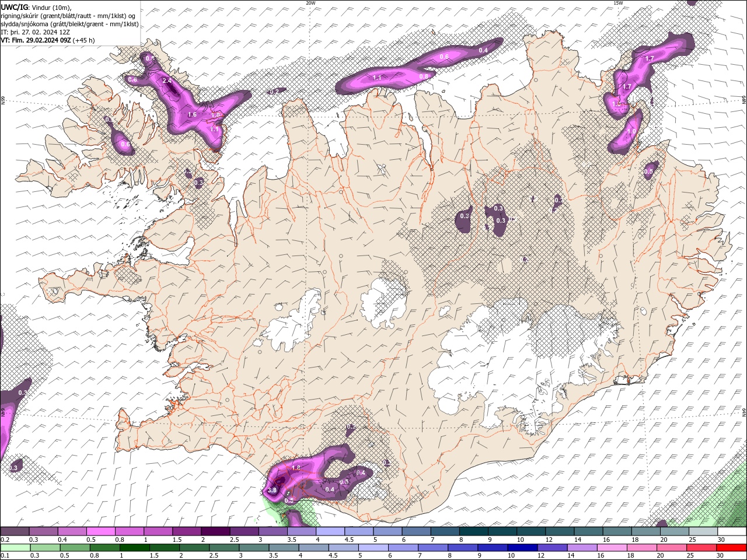Click the round white Hofsjökull glacier in central Iceland

(384, 302)
